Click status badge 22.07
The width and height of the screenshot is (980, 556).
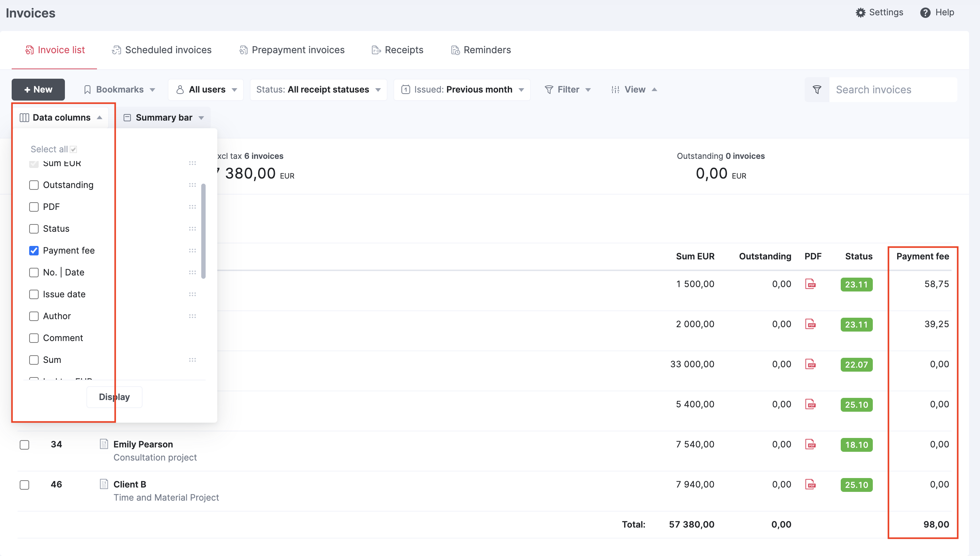856,365
